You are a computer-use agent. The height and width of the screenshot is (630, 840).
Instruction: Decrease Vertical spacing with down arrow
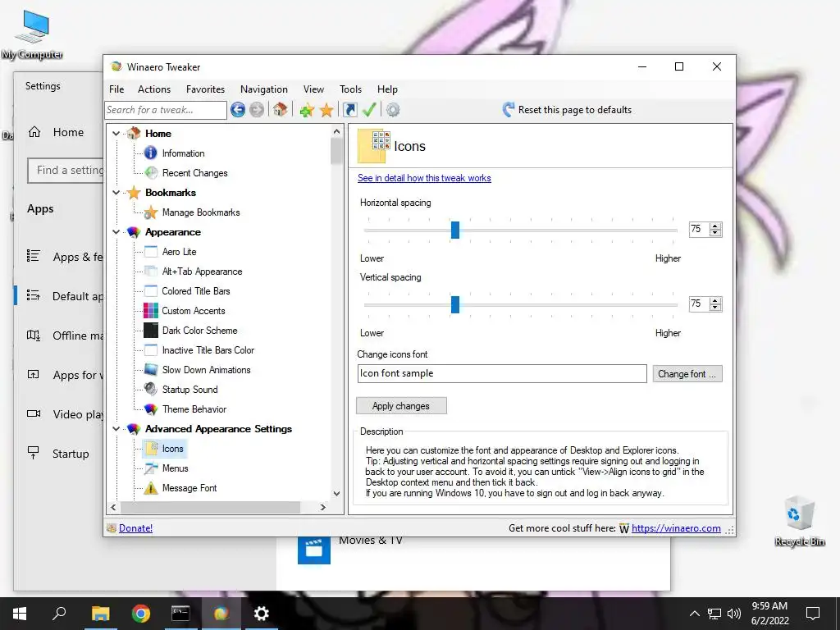coord(715,308)
